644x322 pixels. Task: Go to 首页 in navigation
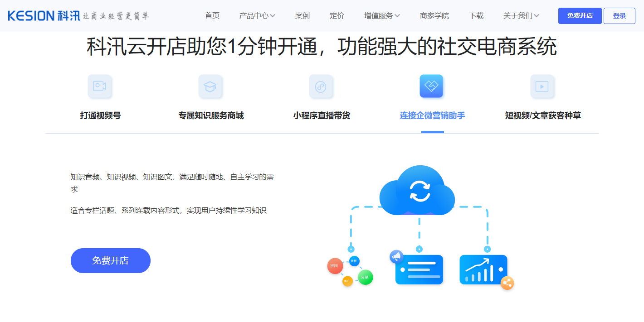pos(212,16)
